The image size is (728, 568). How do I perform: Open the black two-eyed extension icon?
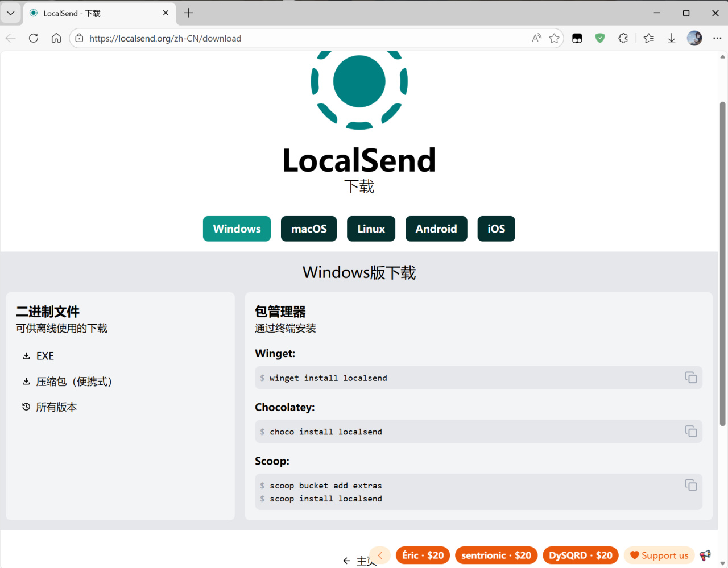(x=577, y=38)
